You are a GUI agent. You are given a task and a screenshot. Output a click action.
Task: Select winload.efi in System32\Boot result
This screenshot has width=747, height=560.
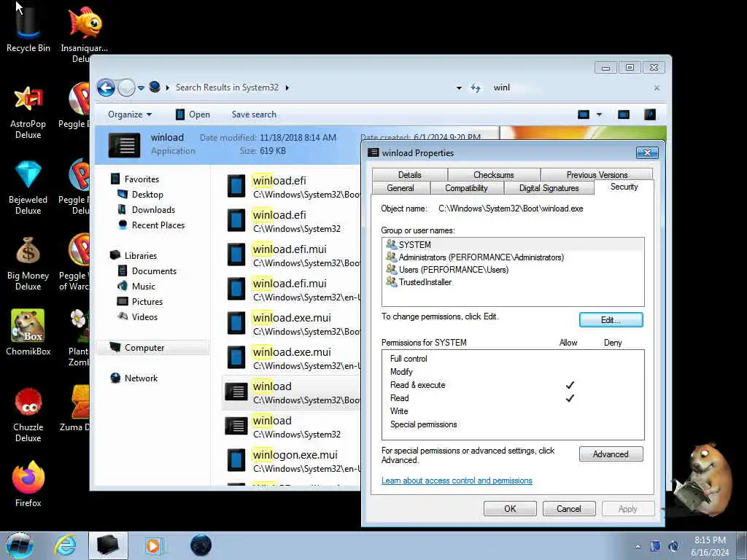(292, 187)
